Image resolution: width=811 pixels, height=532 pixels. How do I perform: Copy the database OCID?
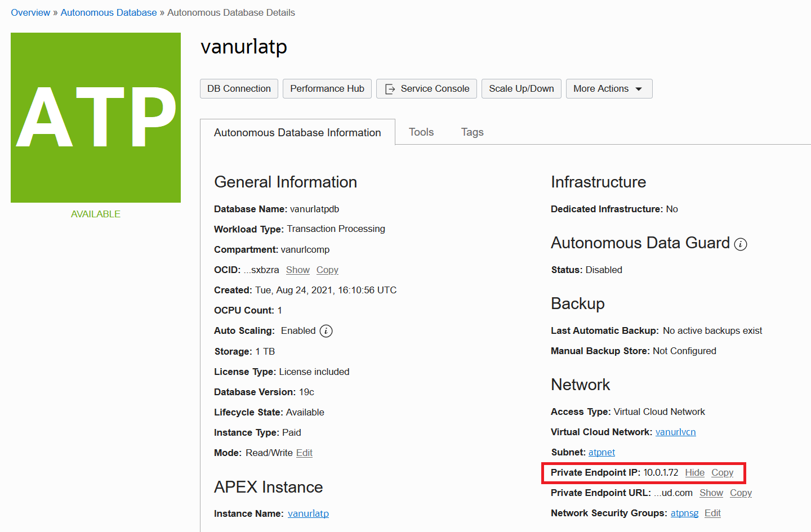pos(327,270)
